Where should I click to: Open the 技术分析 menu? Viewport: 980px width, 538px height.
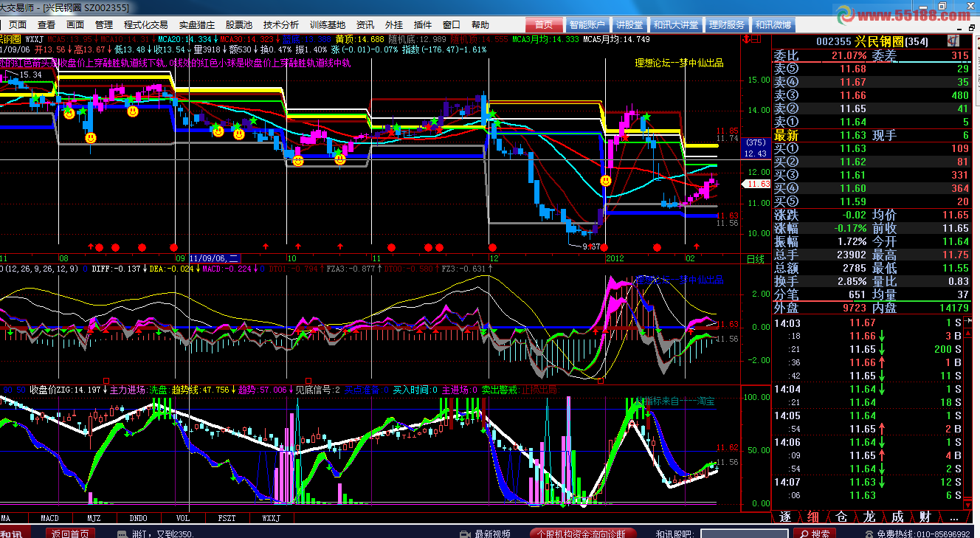(281, 24)
